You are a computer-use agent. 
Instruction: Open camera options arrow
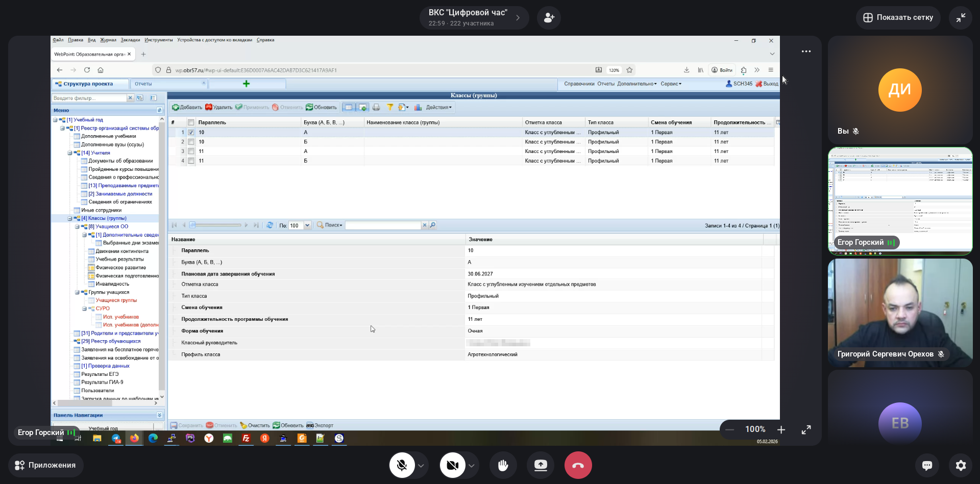point(472,466)
